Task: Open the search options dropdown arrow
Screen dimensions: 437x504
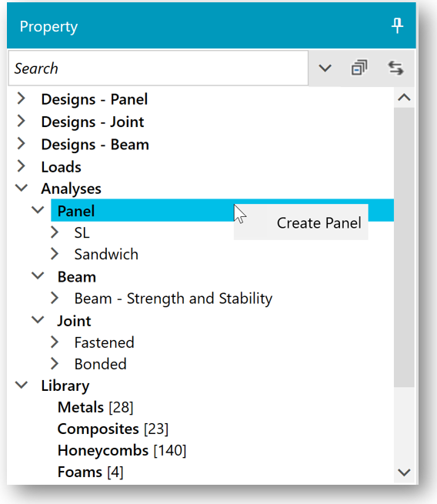Action: [325, 68]
